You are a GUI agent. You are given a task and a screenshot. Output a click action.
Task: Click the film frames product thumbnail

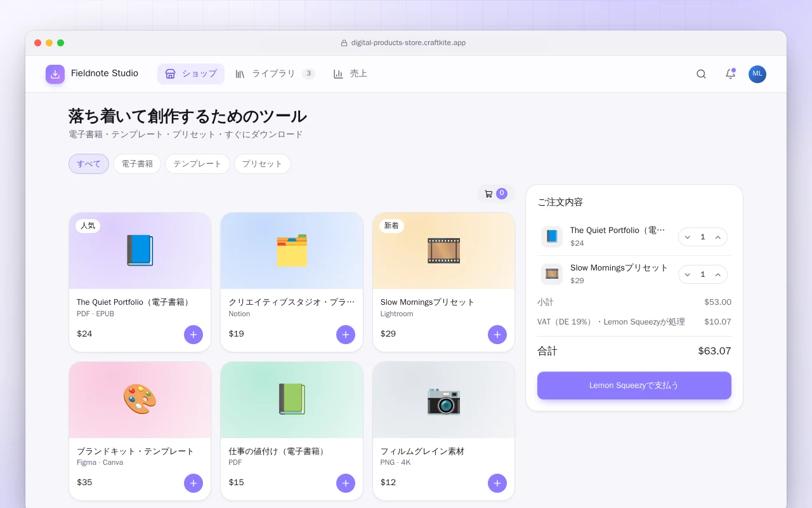point(443,251)
